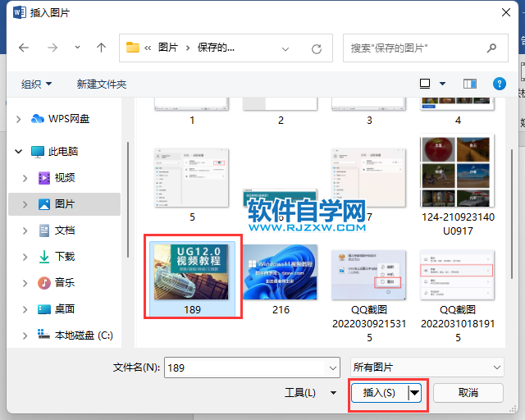Click 保存的... breadcrumb segment
This screenshot has height=420, width=525.
[216, 48]
